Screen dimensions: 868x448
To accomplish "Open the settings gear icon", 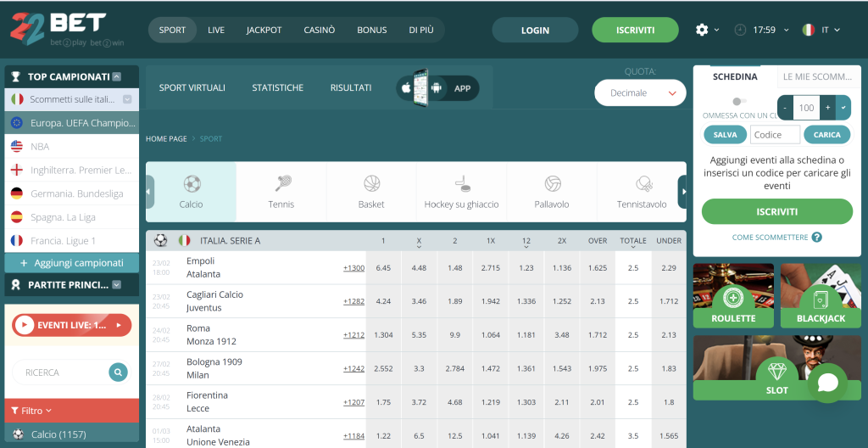I will (702, 30).
